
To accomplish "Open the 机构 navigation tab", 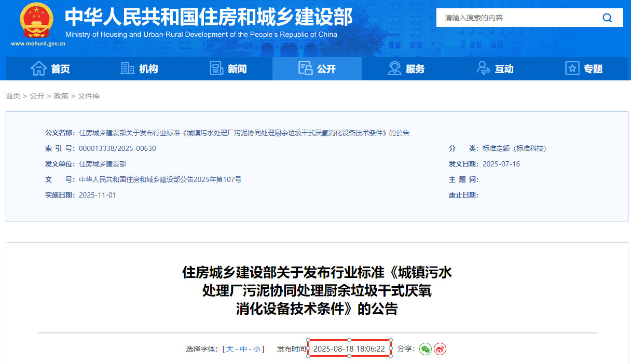I will click(139, 68).
